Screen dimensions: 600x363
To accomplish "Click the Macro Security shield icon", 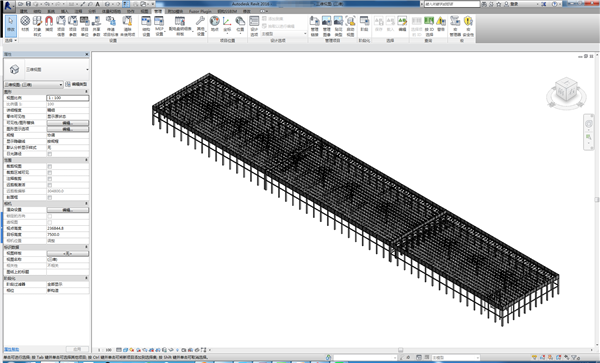I will pos(468,25).
